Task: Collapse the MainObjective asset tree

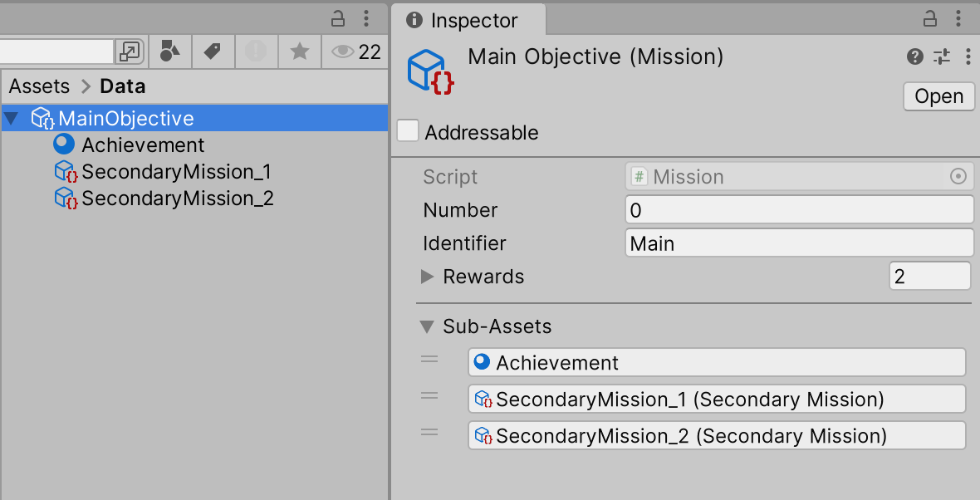Action: coord(11,119)
